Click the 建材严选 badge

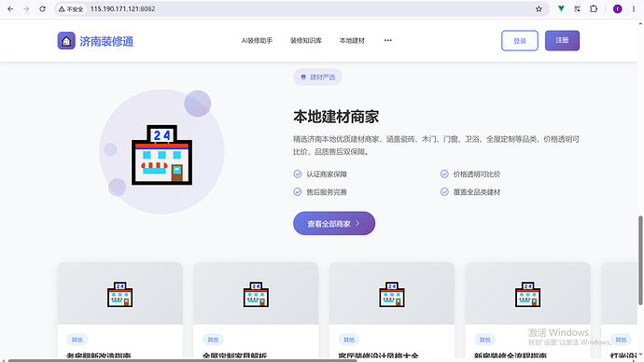[x=317, y=77]
